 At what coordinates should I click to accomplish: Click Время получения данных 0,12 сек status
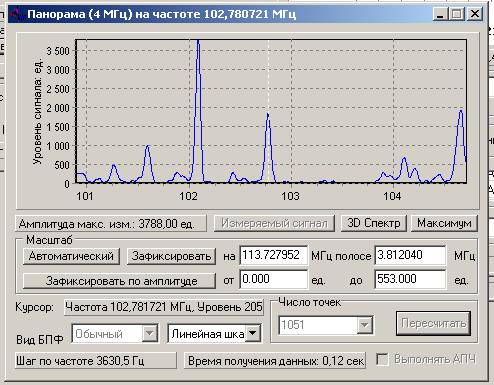coord(275,361)
